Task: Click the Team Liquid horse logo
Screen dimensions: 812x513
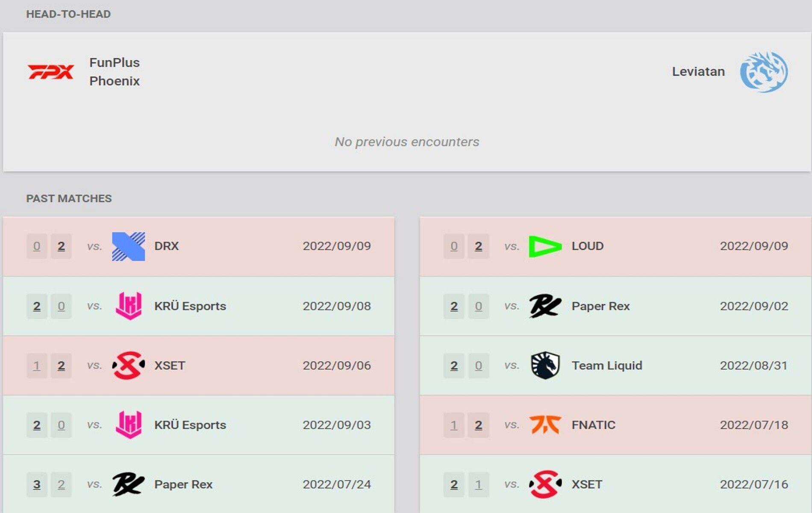Action: pyautogui.click(x=545, y=366)
